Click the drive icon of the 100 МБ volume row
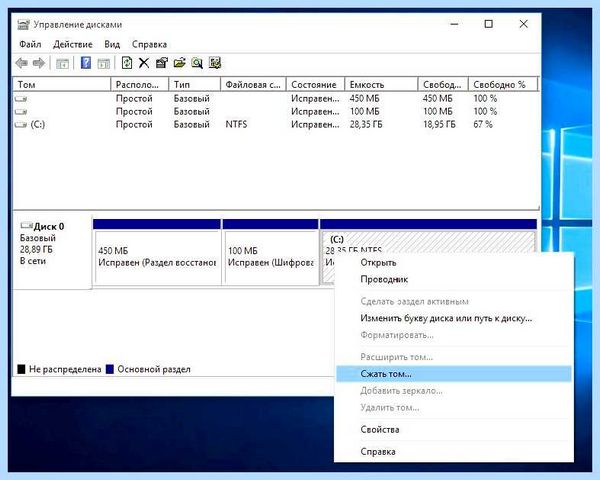The image size is (600, 480). coord(21,112)
